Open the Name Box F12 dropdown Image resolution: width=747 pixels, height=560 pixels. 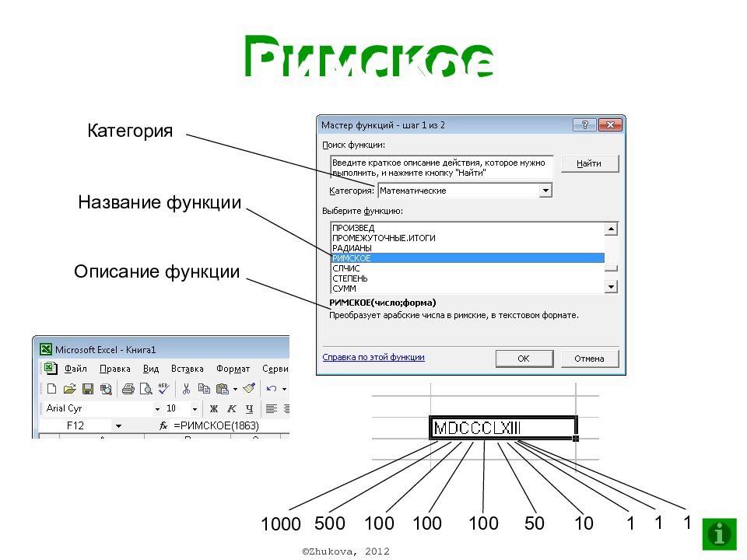point(118,426)
